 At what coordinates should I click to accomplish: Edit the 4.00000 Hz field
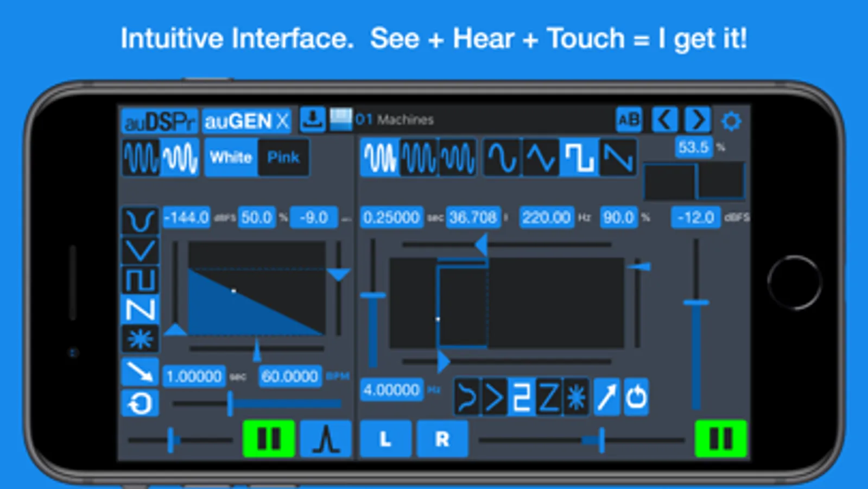point(391,390)
